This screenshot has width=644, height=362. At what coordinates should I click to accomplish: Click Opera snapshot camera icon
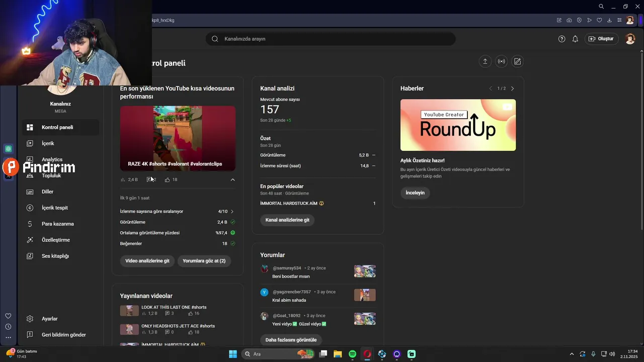click(x=569, y=20)
